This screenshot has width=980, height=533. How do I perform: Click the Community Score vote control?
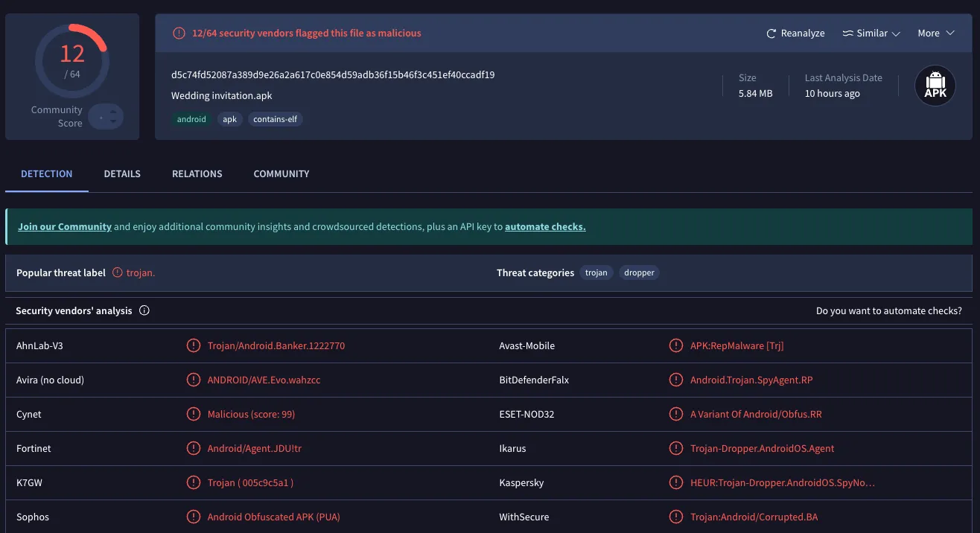[x=106, y=117]
